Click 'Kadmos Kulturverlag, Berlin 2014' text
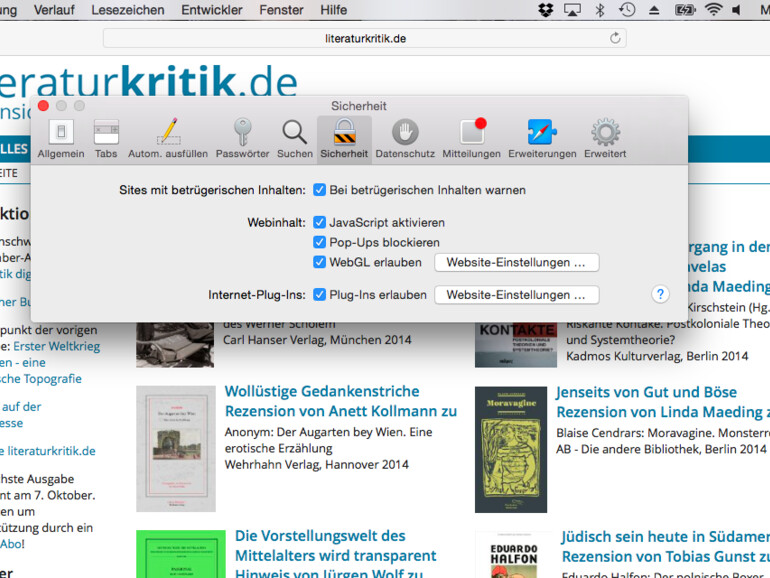770x578 pixels. click(657, 356)
